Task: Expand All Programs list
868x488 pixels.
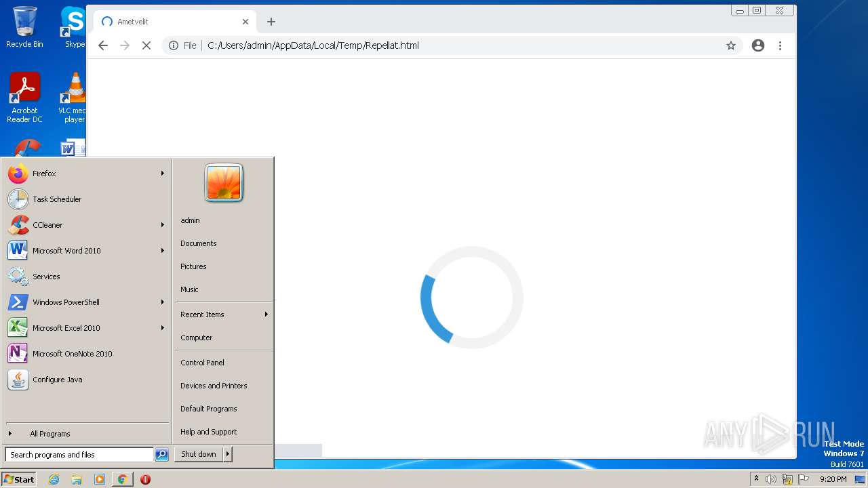Action: coord(86,434)
